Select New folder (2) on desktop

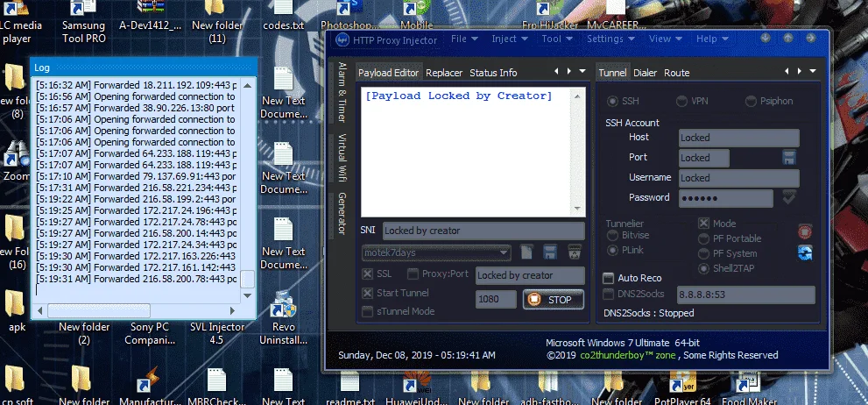[x=83, y=332]
